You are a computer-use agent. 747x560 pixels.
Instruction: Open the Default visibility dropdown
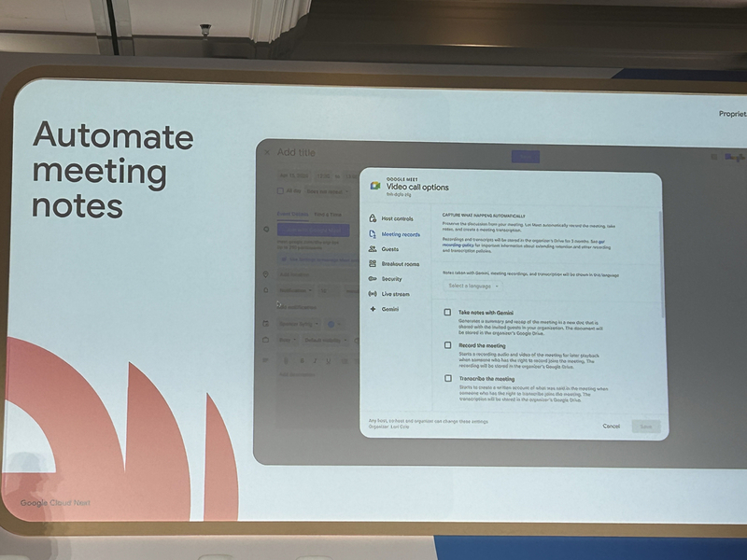(326, 341)
